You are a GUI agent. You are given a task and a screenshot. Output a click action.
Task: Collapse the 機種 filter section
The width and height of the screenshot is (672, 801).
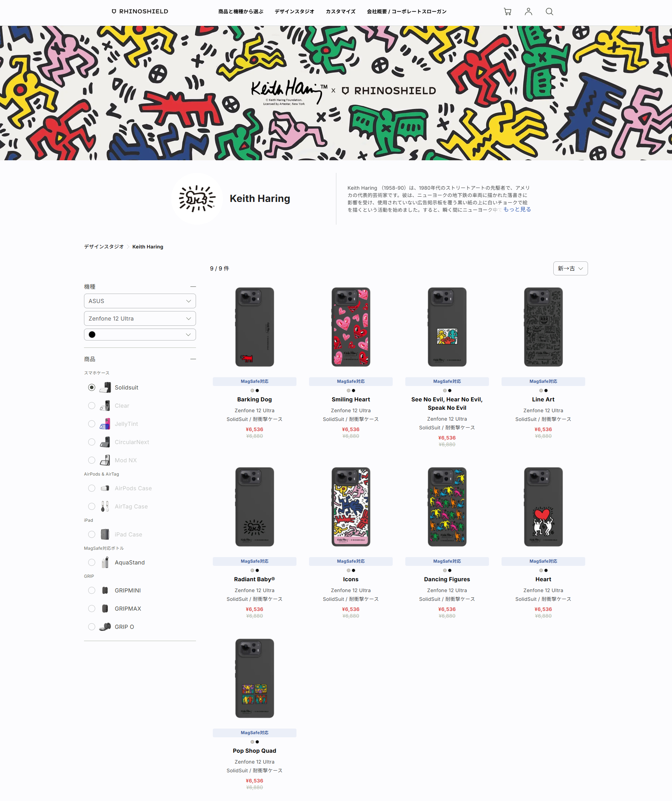click(193, 287)
